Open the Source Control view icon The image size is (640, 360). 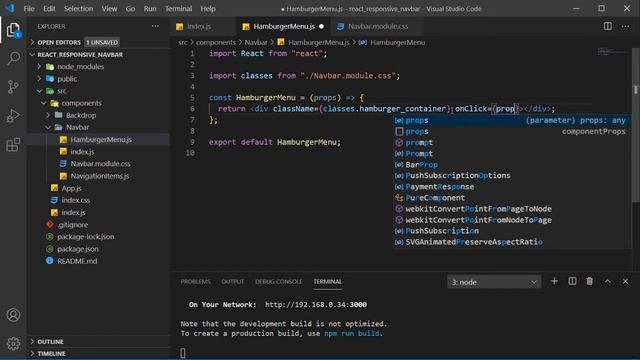coord(13,87)
